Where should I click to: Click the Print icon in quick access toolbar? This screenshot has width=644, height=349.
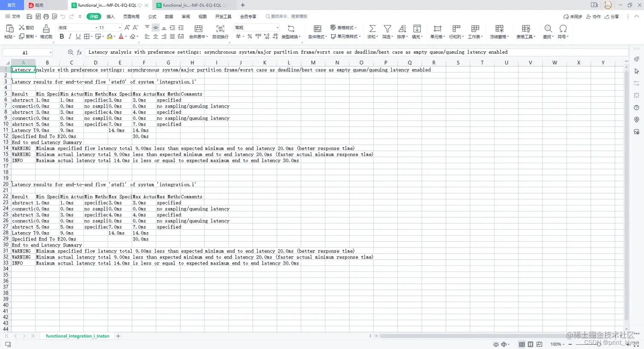(x=46, y=17)
